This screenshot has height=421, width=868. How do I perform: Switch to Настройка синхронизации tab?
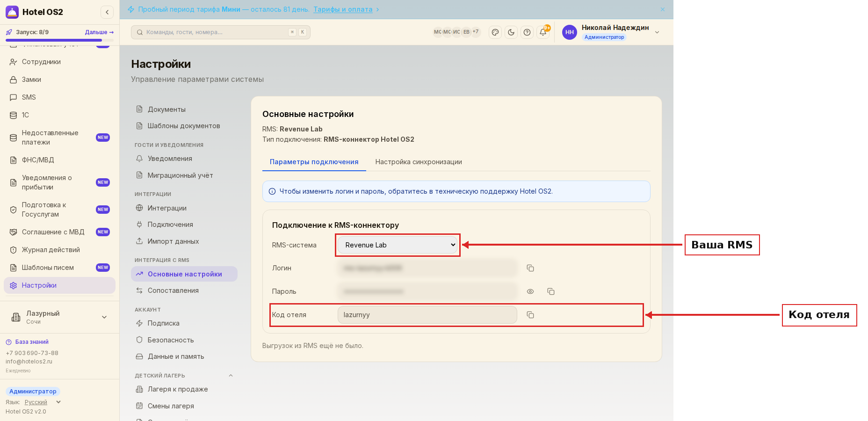[419, 162]
